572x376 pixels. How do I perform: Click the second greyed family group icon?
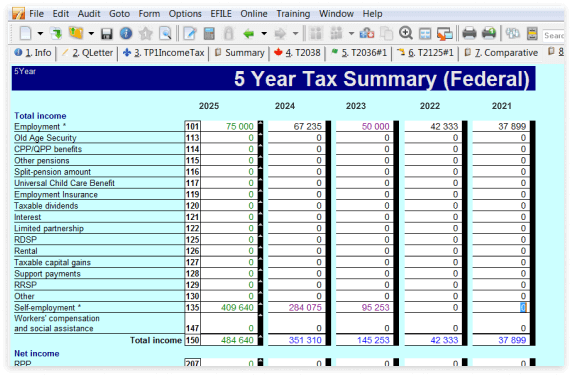[x=336, y=34]
